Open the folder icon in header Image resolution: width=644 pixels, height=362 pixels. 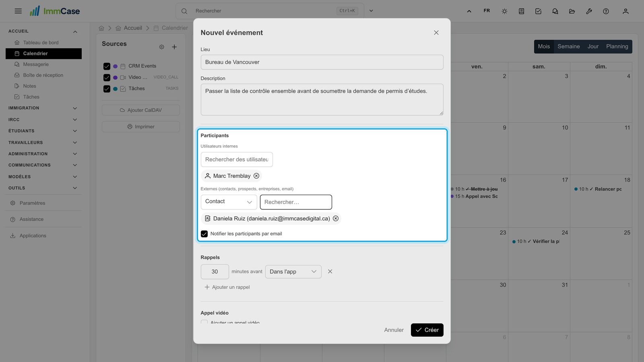tap(572, 11)
